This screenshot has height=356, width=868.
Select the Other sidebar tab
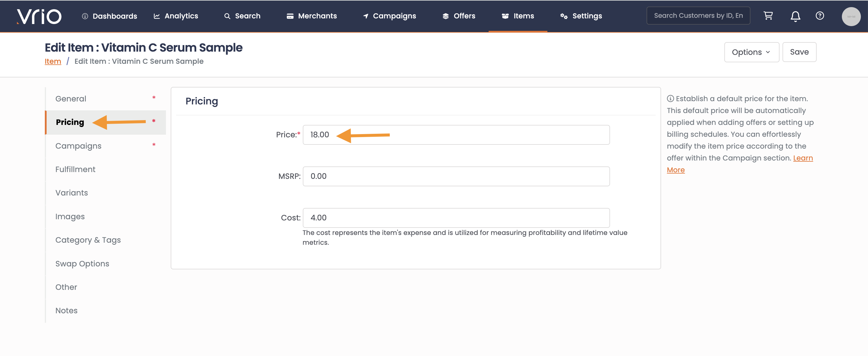pos(105,287)
